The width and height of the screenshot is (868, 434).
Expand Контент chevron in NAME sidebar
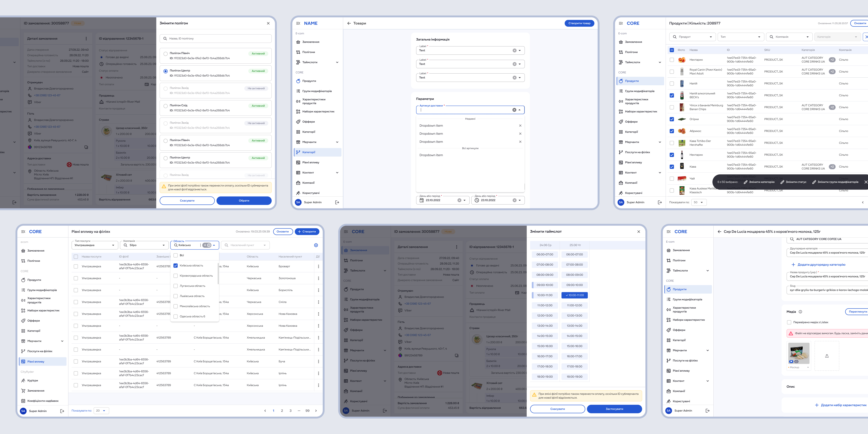tap(337, 173)
